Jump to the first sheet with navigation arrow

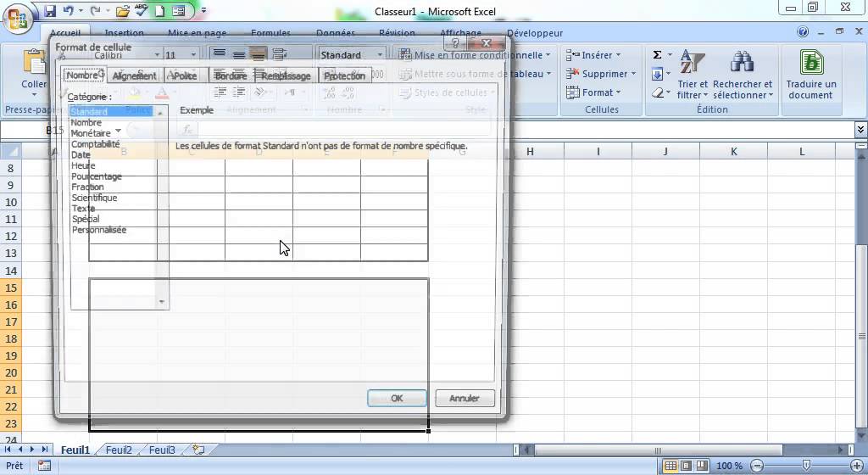pyautogui.click(x=8, y=450)
